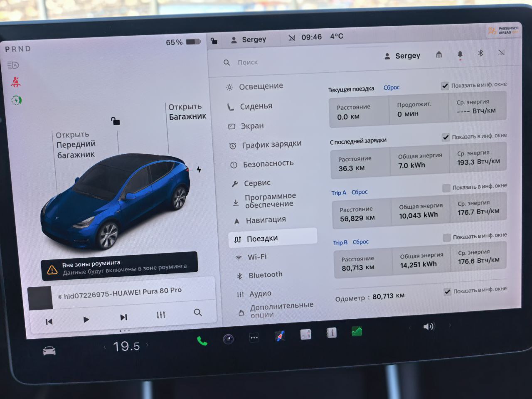Open the green energy chart app

tap(357, 331)
